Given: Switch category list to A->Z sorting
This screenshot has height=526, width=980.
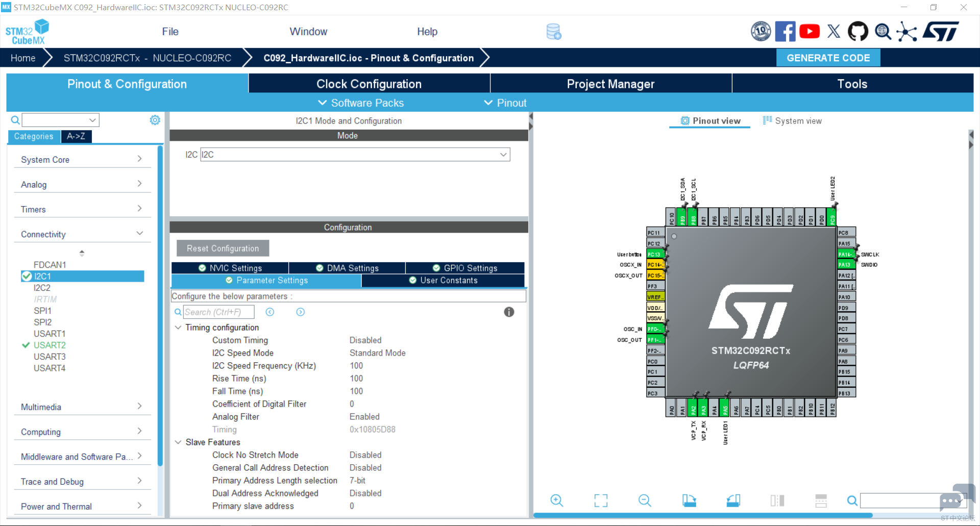Looking at the screenshot, I should (76, 136).
